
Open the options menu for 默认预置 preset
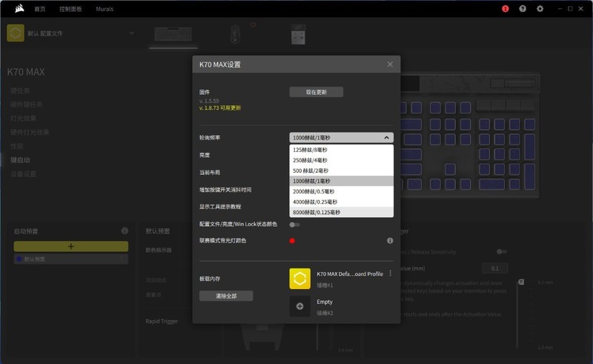122,259
